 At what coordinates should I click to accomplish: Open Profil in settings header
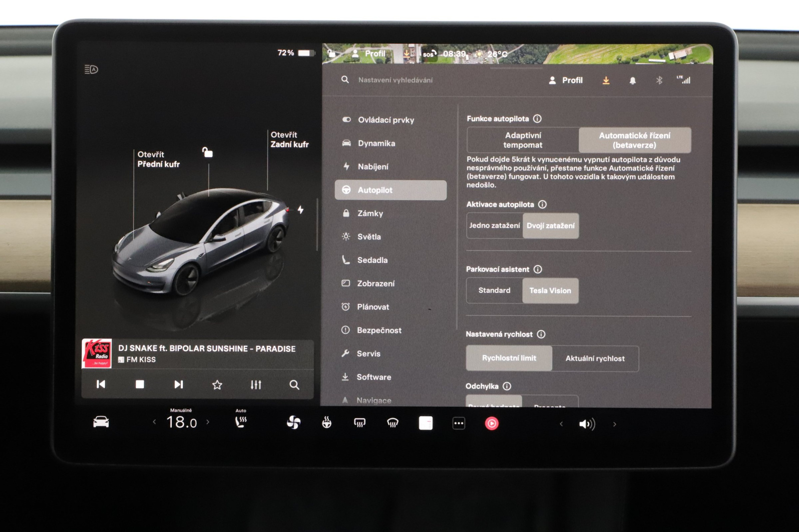[566, 80]
